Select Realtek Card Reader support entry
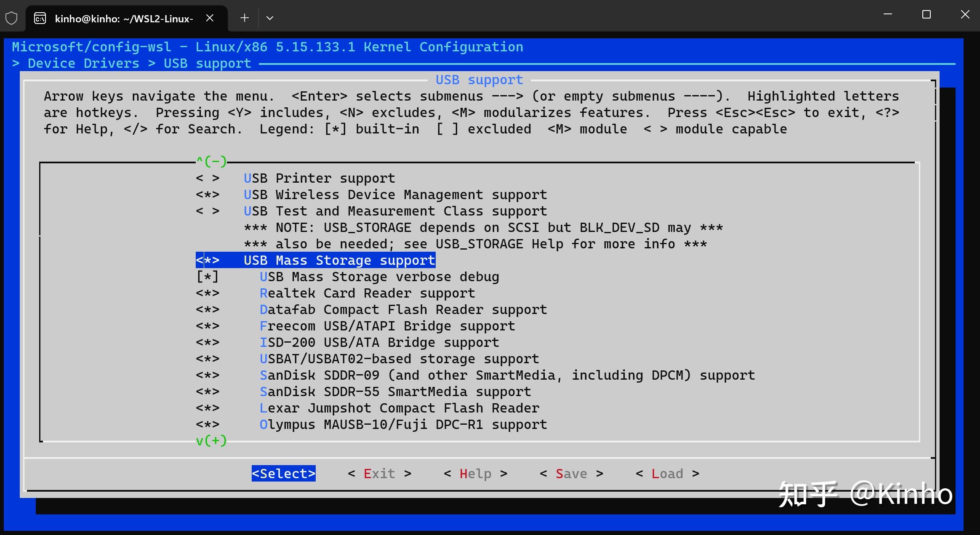This screenshot has width=980, height=535. (367, 293)
